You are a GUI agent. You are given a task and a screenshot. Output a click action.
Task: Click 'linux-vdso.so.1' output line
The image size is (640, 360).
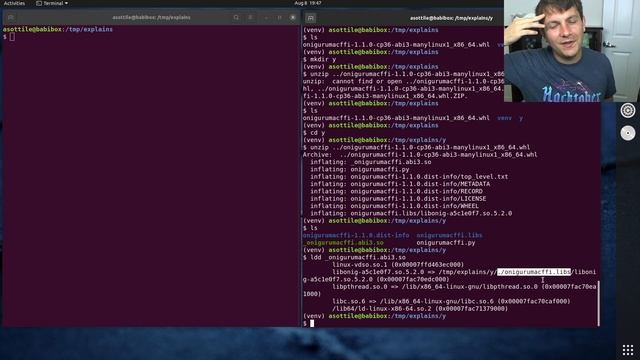[x=398, y=264]
